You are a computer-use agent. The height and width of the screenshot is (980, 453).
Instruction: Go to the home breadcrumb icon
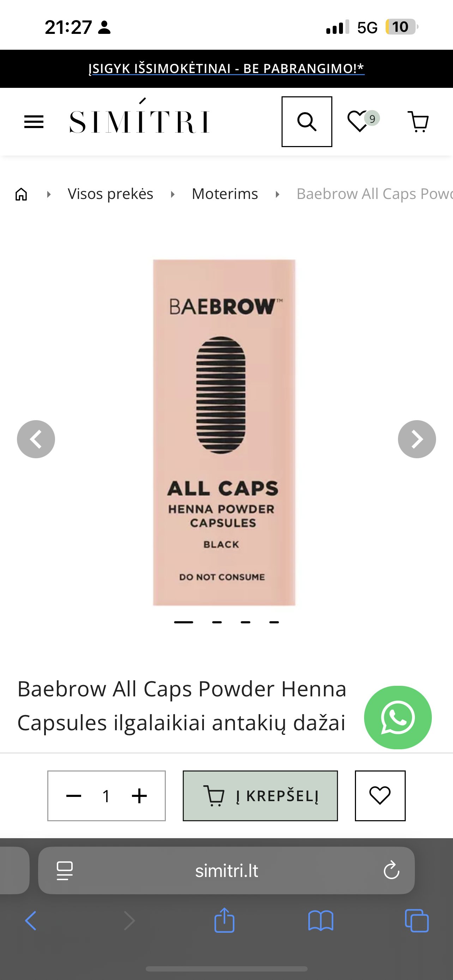click(21, 194)
